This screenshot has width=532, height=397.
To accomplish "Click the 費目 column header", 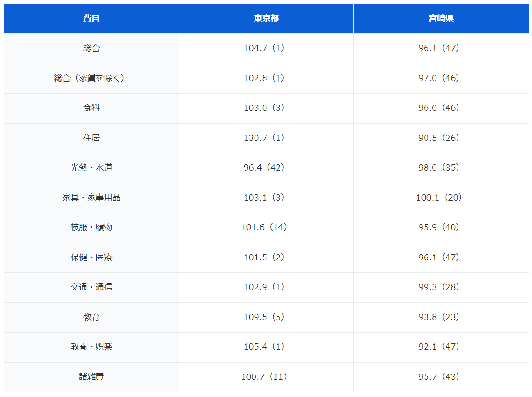I will click(91, 18).
